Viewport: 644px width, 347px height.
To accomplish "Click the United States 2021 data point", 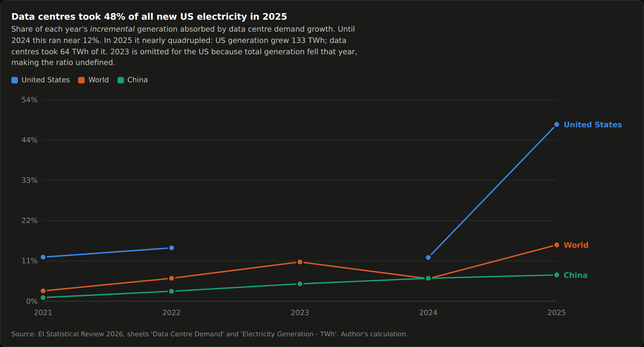I will pos(43,257).
